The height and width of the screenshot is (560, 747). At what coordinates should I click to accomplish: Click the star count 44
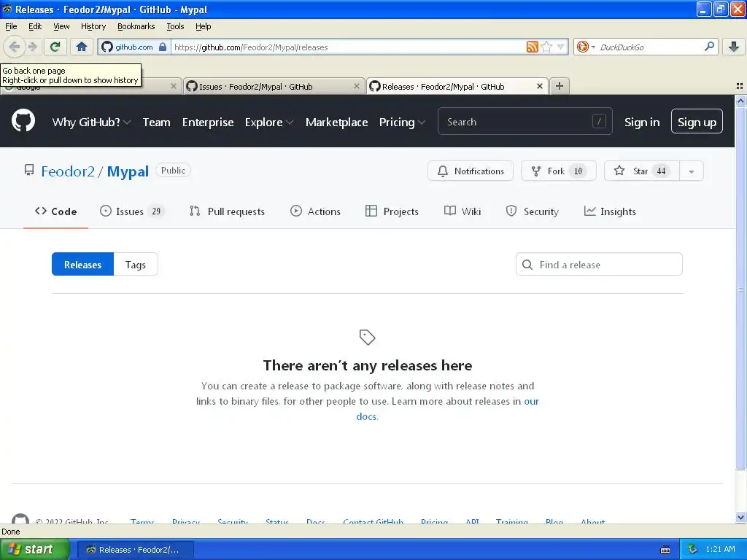click(x=661, y=171)
